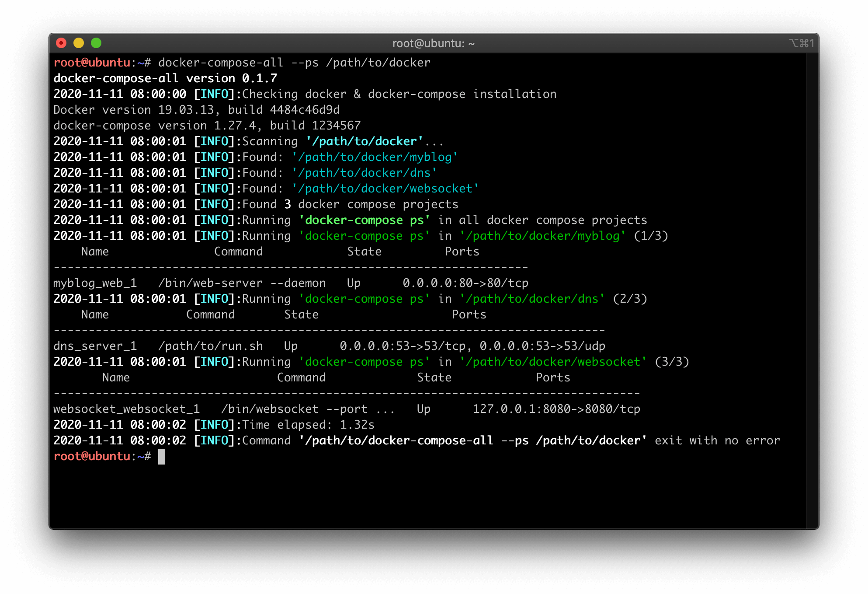Click the window title 'root@ubuntu: ~'

click(433, 43)
